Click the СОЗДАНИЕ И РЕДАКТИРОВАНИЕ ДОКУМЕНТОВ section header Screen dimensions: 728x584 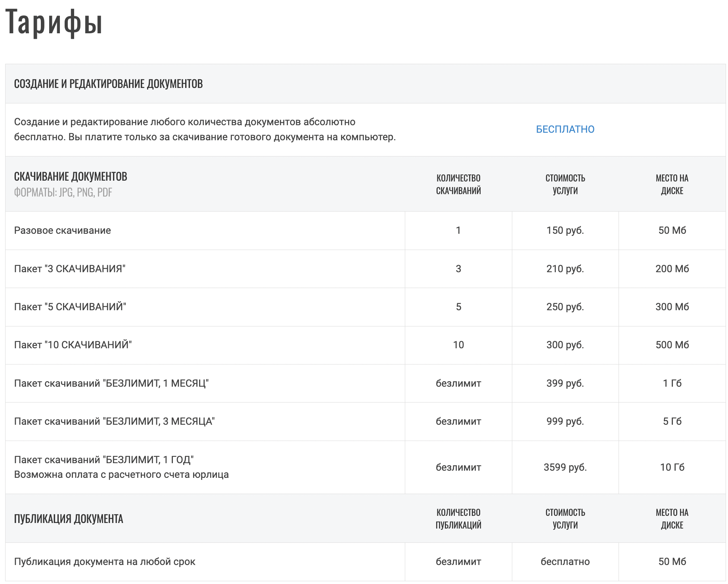pos(108,84)
